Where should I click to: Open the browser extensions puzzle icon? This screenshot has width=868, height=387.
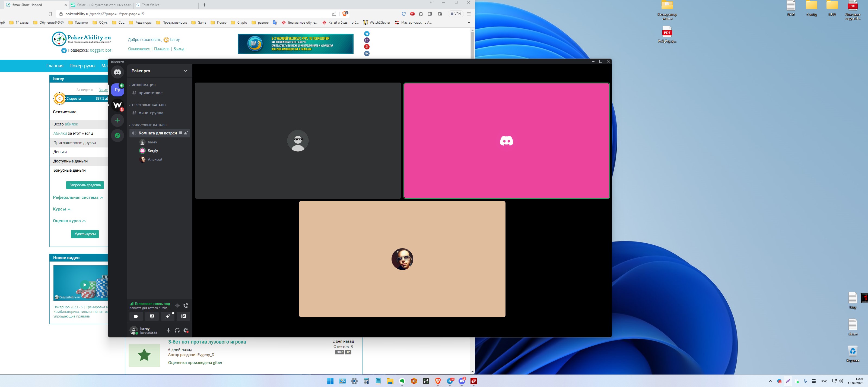pyautogui.click(x=421, y=14)
